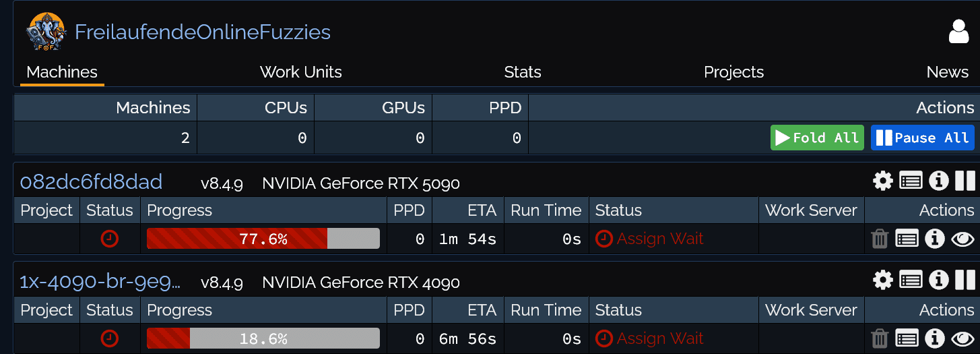Click the clock status icon in 77.6% row
This screenshot has width=980, height=354.
110,239
